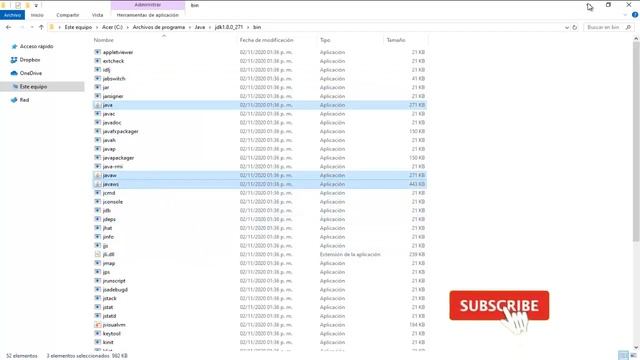Screen dimensions: 640x360
Task: Open address bar history dropdown
Action: click(567, 27)
